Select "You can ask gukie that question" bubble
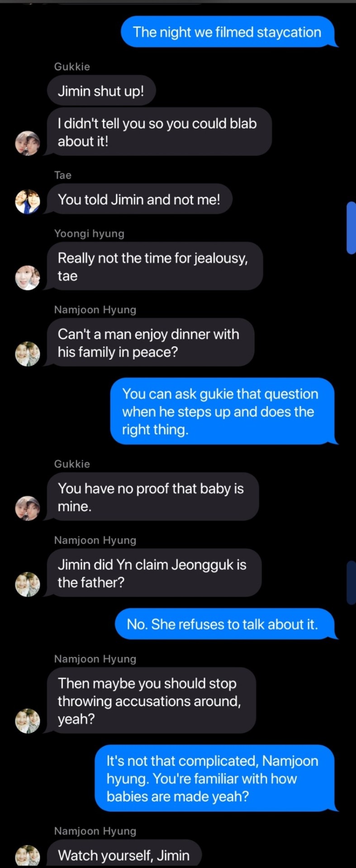Screen dimensions: 356x868 pos(221,411)
